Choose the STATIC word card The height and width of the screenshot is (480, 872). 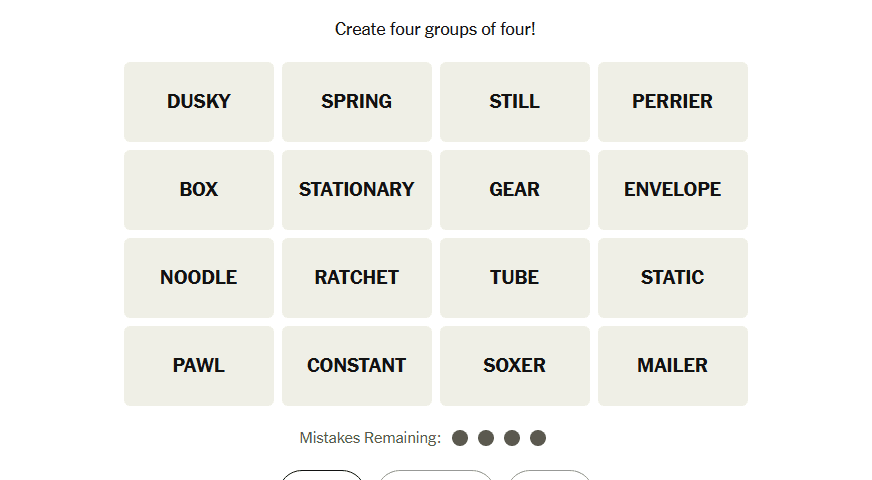[673, 278]
